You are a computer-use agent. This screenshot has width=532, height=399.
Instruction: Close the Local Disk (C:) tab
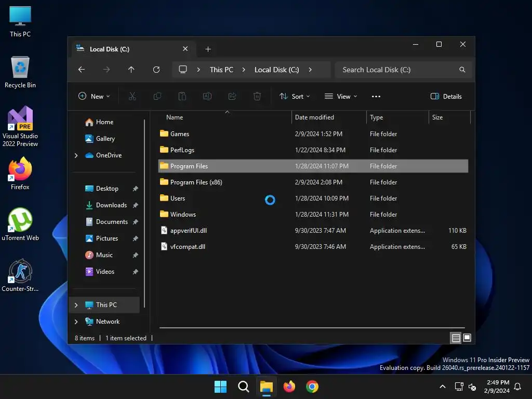tap(185, 49)
